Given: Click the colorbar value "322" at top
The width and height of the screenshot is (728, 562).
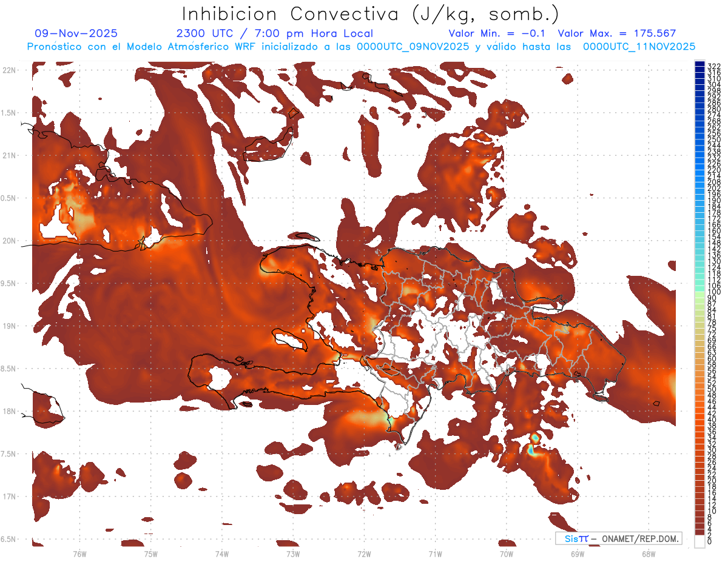Looking at the screenshot, I should pyautogui.click(x=713, y=66).
